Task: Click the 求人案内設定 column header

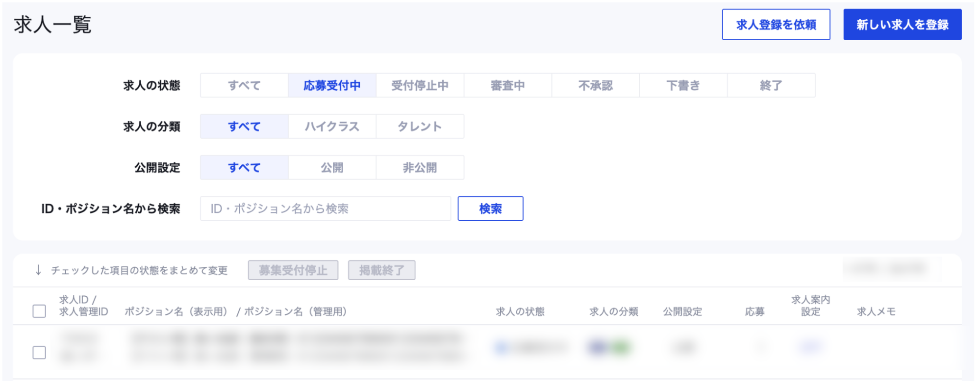Action: 810,306
